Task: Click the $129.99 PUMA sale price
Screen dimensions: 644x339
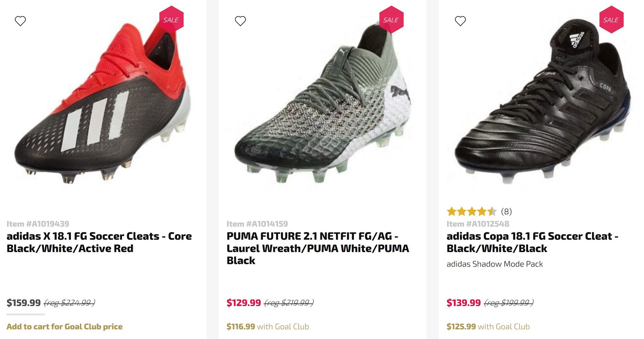Action: 244,303
